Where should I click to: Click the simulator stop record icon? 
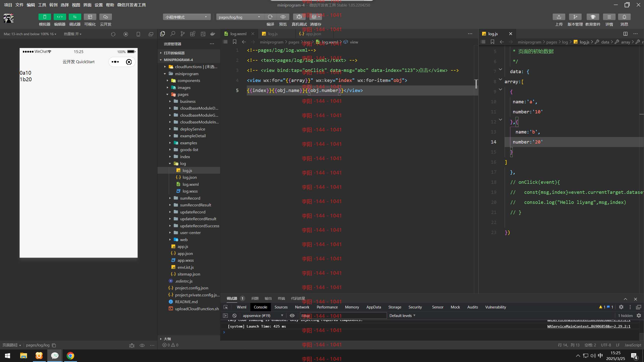(126, 34)
